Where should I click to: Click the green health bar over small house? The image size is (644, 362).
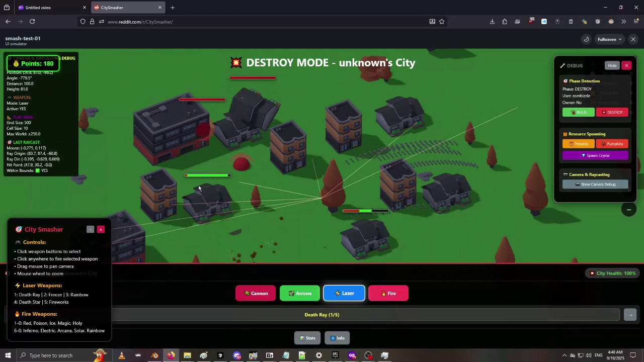tap(208, 175)
